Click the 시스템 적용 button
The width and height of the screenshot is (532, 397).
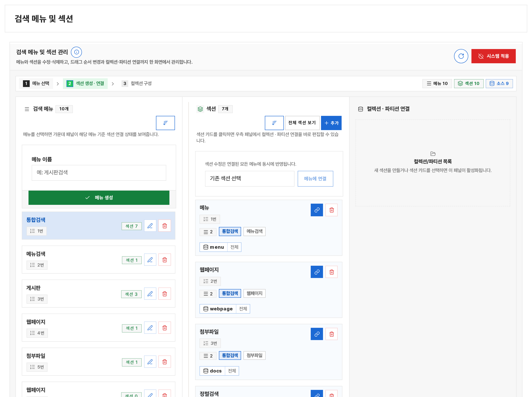(x=493, y=56)
